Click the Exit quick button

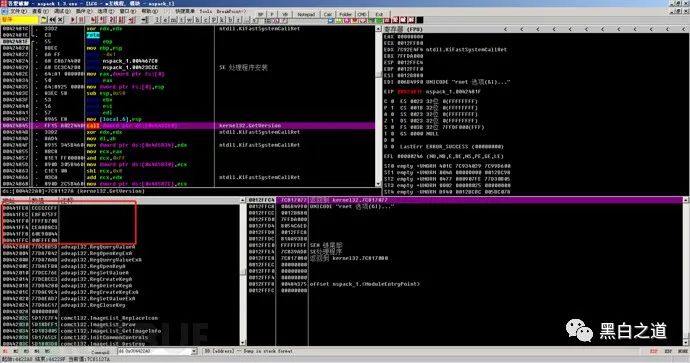379,14
